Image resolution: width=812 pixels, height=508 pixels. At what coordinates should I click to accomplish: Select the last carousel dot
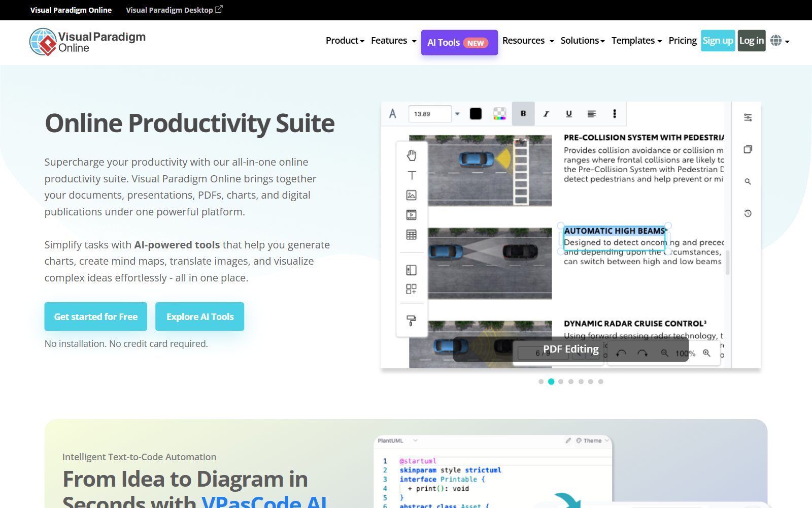(x=601, y=382)
